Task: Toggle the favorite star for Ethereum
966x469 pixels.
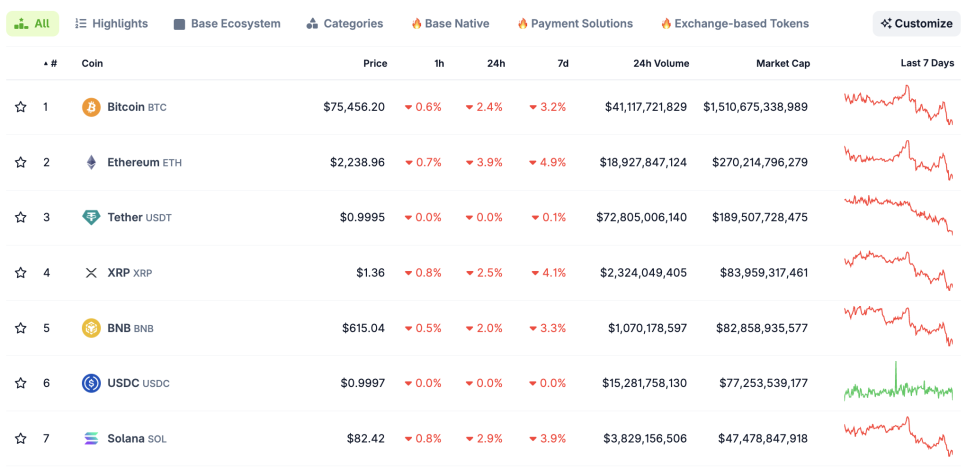Action: pyautogui.click(x=20, y=162)
